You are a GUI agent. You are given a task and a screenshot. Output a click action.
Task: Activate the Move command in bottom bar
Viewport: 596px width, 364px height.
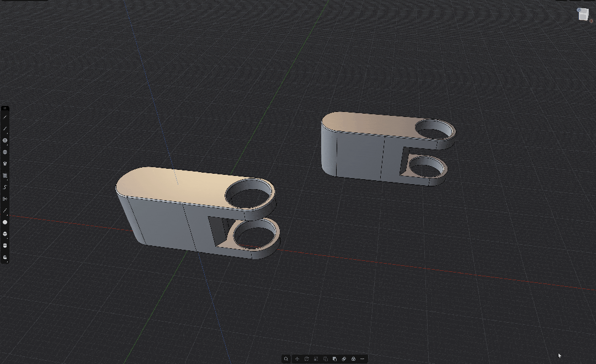(x=297, y=358)
